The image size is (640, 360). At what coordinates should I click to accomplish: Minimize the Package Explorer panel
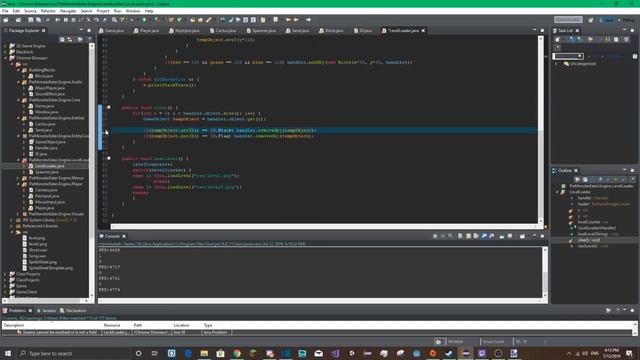(81, 31)
